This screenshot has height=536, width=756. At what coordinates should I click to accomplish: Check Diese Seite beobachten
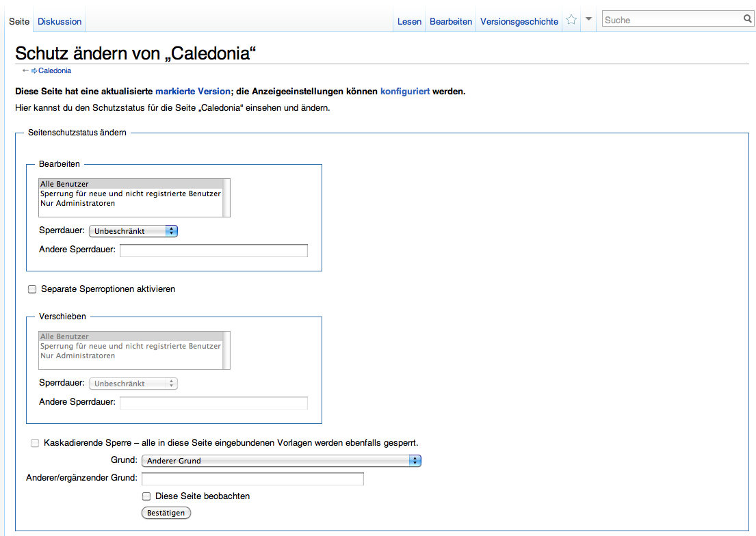(x=146, y=496)
